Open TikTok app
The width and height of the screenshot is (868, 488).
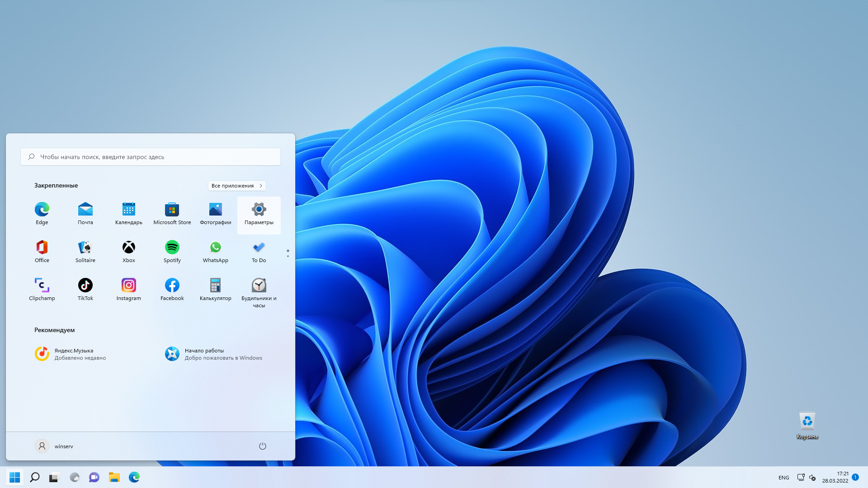pyautogui.click(x=85, y=285)
